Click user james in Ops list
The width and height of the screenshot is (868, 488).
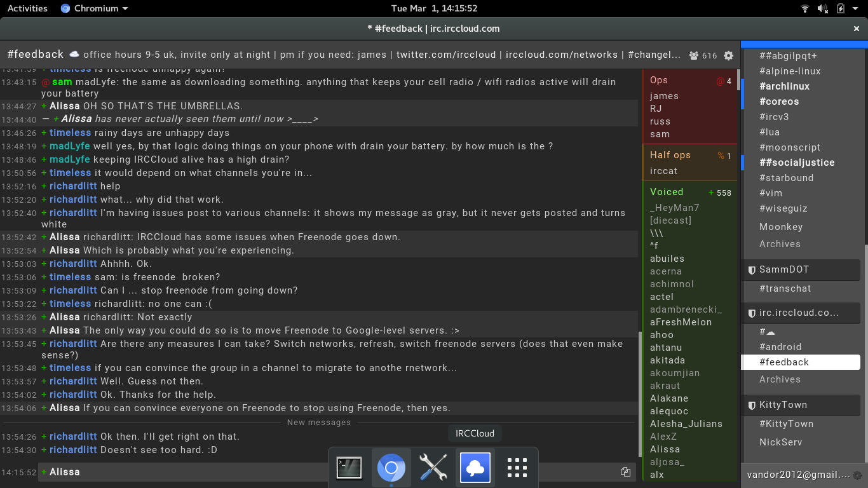[664, 96]
